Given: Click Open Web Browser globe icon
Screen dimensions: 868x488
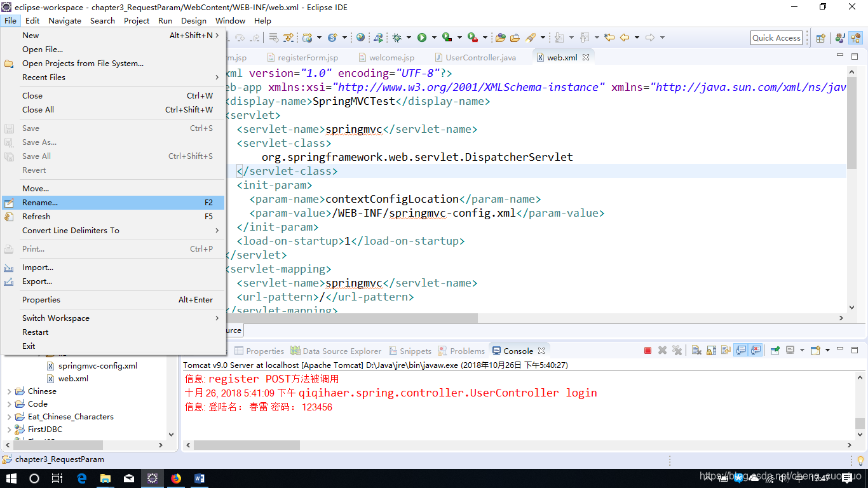Looking at the screenshot, I should tap(361, 37).
